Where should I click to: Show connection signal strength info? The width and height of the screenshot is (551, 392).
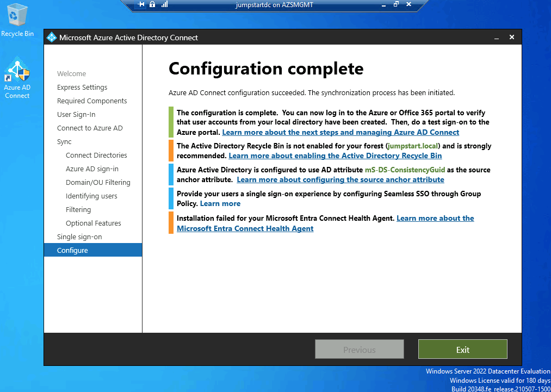point(164,4)
